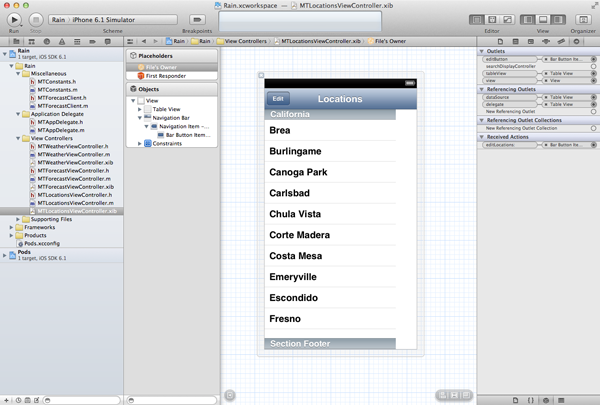The height and width of the screenshot is (405, 600).
Task: Show the Identity inspector
Action: pyautogui.click(x=531, y=41)
